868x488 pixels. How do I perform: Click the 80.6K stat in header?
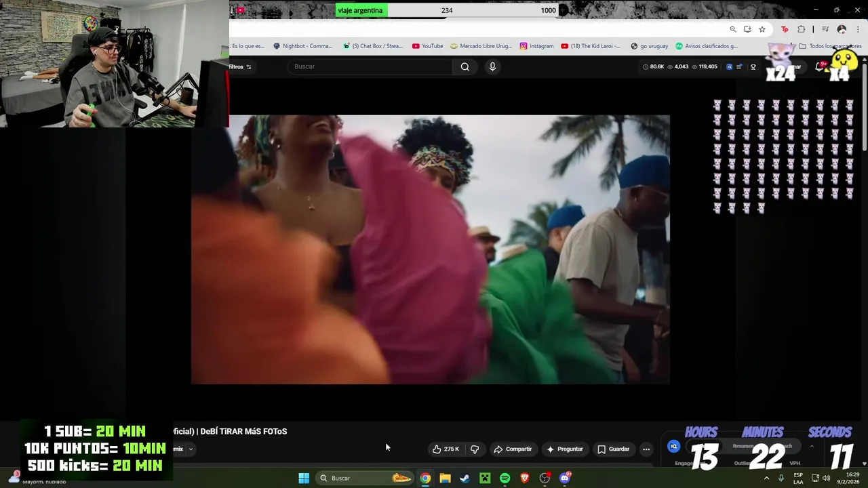tap(653, 66)
